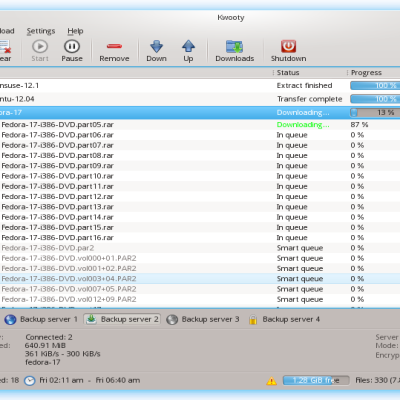
Task: Move item with the Up arrow icon
Action: (x=188, y=46)
